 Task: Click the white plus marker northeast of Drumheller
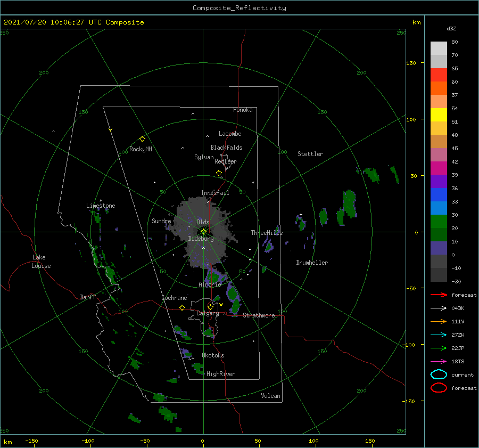point(301,214)
